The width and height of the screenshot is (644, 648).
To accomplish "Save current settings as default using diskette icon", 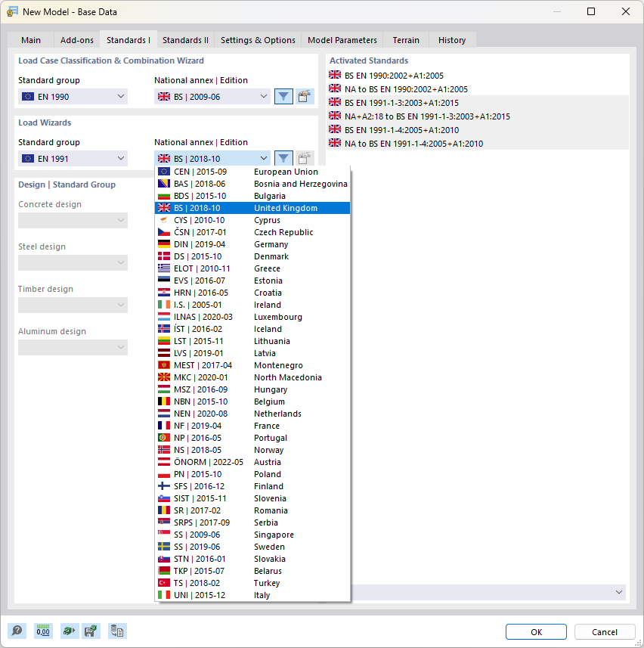I will point(91,631).
